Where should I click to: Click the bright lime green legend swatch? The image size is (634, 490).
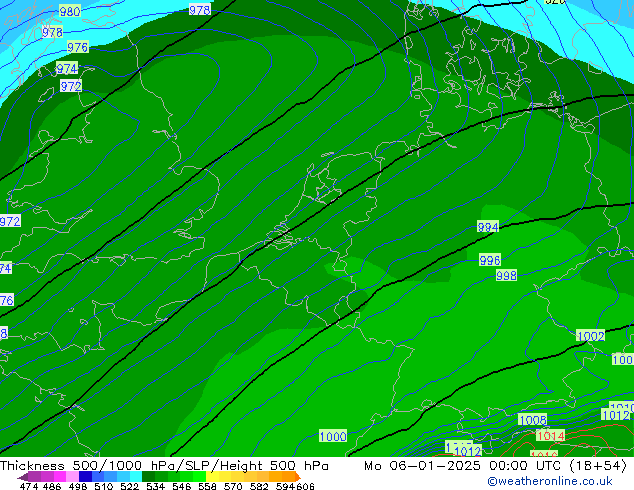pyautogui.click(x=199, y=477)
